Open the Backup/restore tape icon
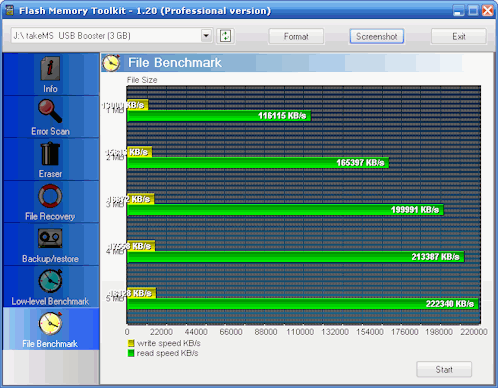Viewport: 498px width, 388px height. [x=50, y=238]
